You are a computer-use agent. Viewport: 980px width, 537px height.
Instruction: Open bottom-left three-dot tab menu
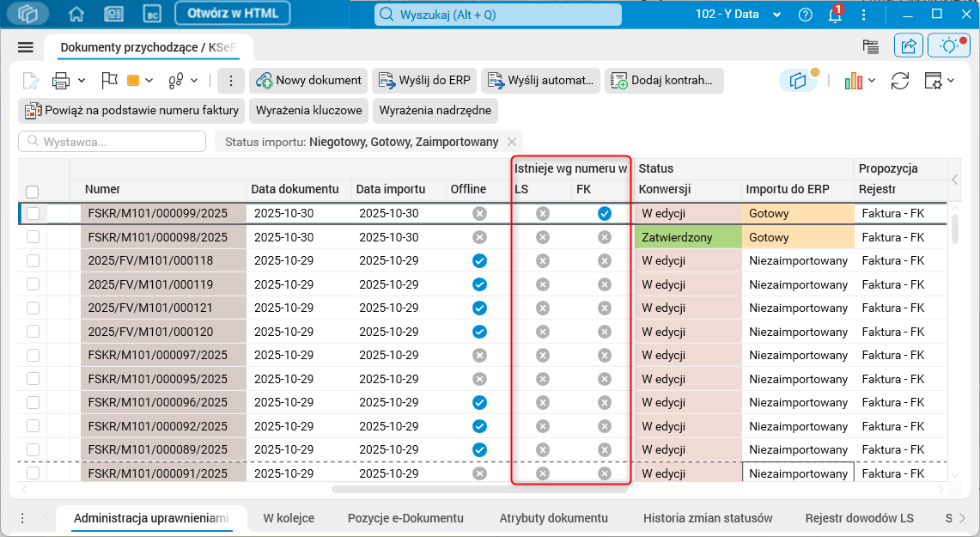coord(22,518)
